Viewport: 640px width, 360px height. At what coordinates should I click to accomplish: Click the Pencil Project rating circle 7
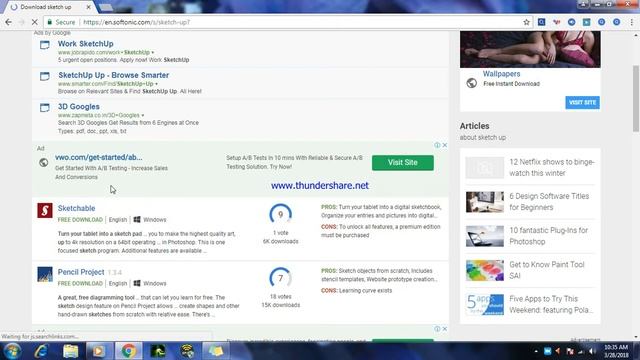tap(280, 278)
